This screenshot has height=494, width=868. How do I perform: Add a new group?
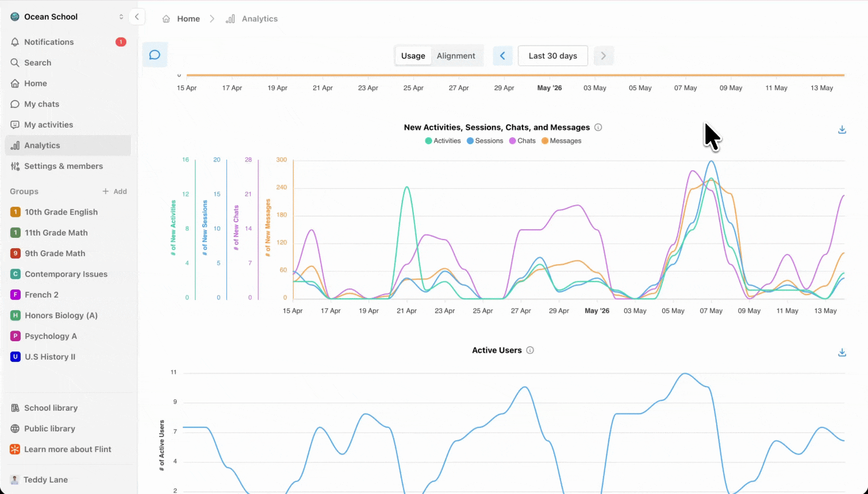pyautogui.click(x=114, y=191)
